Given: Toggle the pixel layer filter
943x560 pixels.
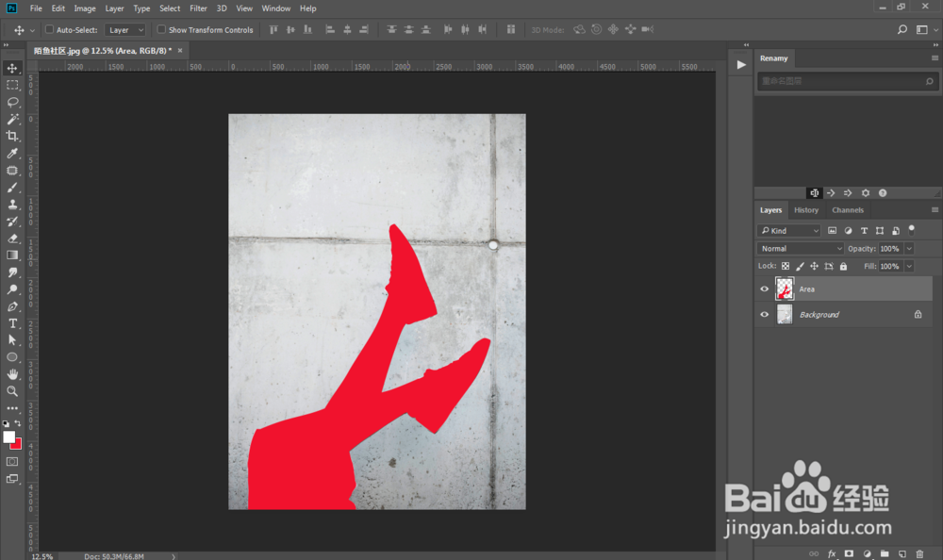Looking at the screenshot, I should [x=833, y=230].
